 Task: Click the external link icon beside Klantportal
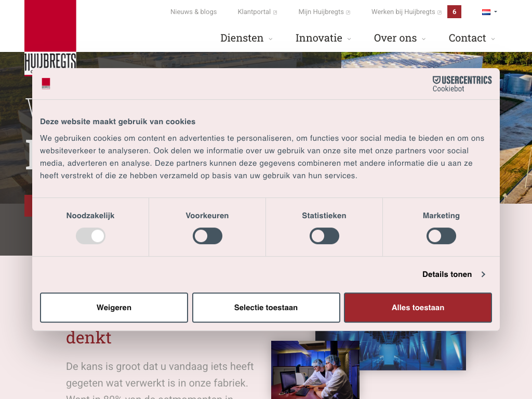click(275, 12)
